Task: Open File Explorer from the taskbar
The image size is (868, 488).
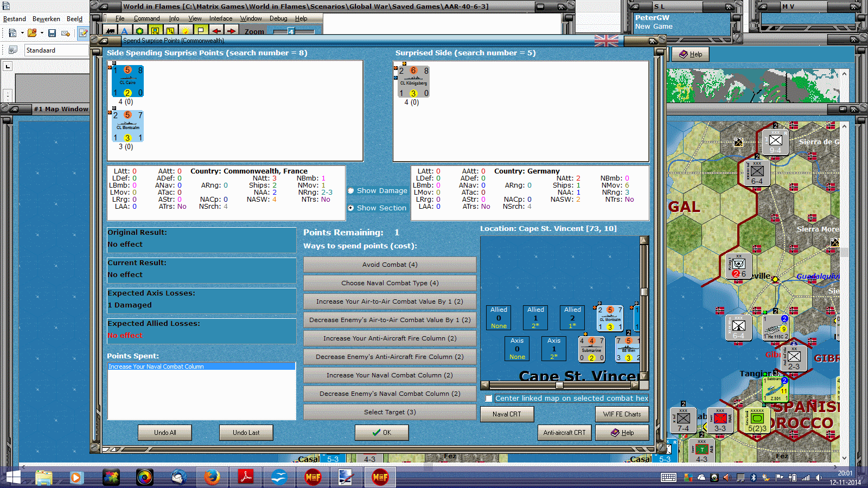Action: (x=44, y=477)
